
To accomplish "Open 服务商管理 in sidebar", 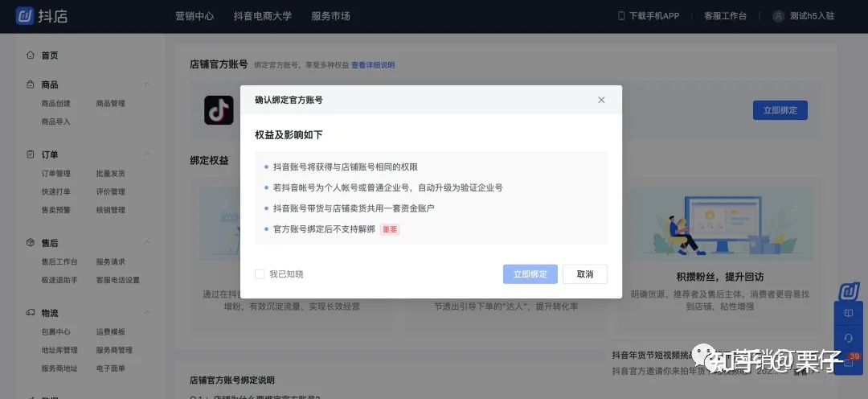I will [x=114, y=350].
